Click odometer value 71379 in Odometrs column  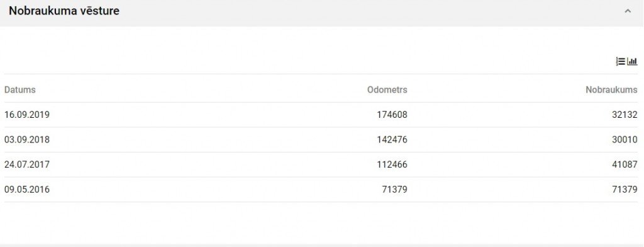point(395,190)
